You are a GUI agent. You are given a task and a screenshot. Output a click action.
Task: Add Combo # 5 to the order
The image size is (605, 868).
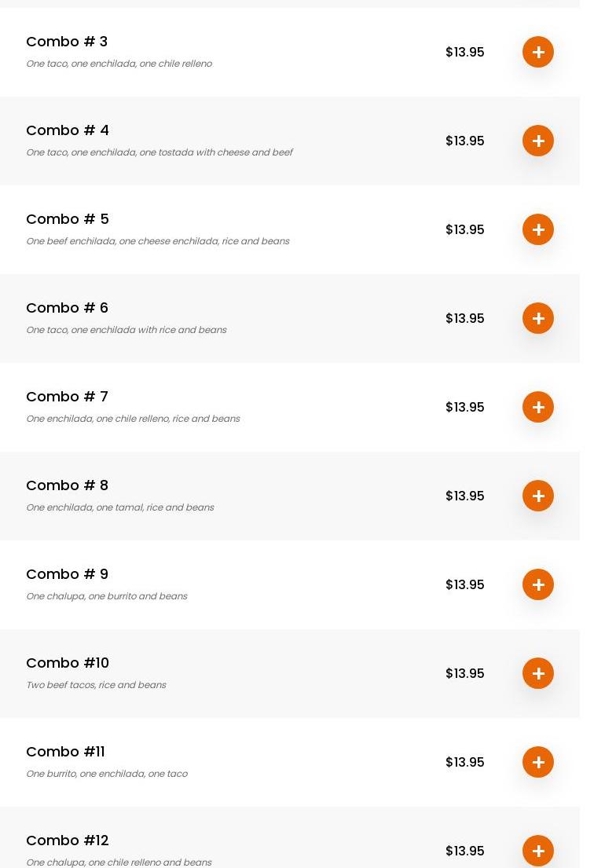click(538, 229)
